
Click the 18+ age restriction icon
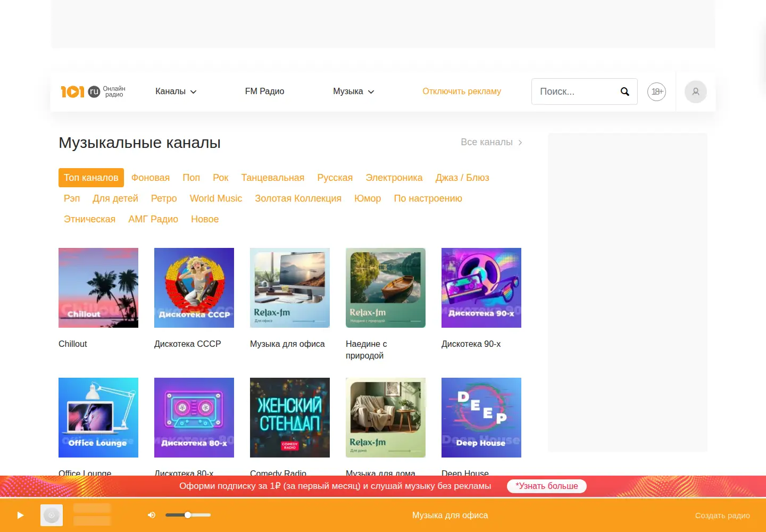(656, 92)
